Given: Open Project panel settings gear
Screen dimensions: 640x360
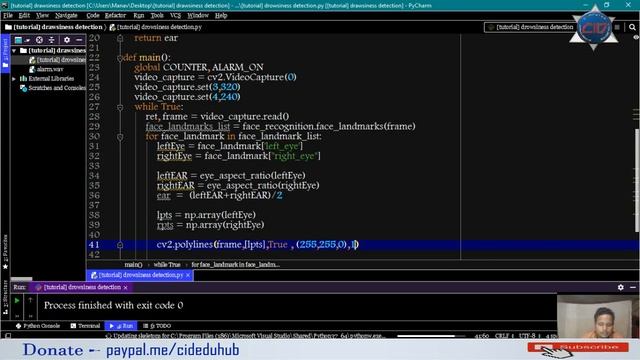Looking at the screenshot, I should tap(67, 40).
